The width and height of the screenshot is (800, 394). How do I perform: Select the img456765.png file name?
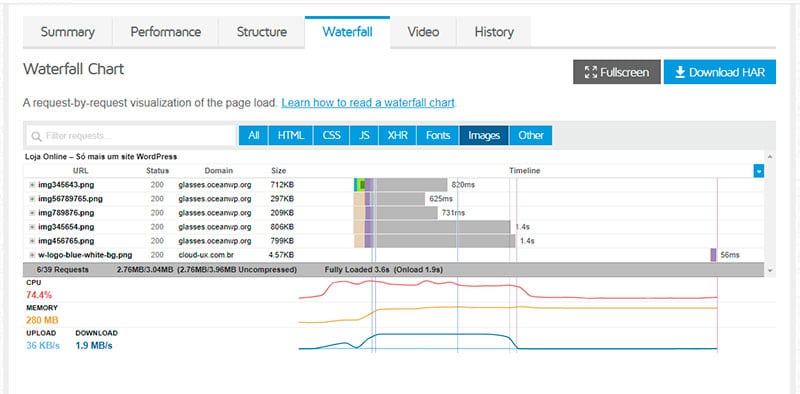tap(66, 240)
